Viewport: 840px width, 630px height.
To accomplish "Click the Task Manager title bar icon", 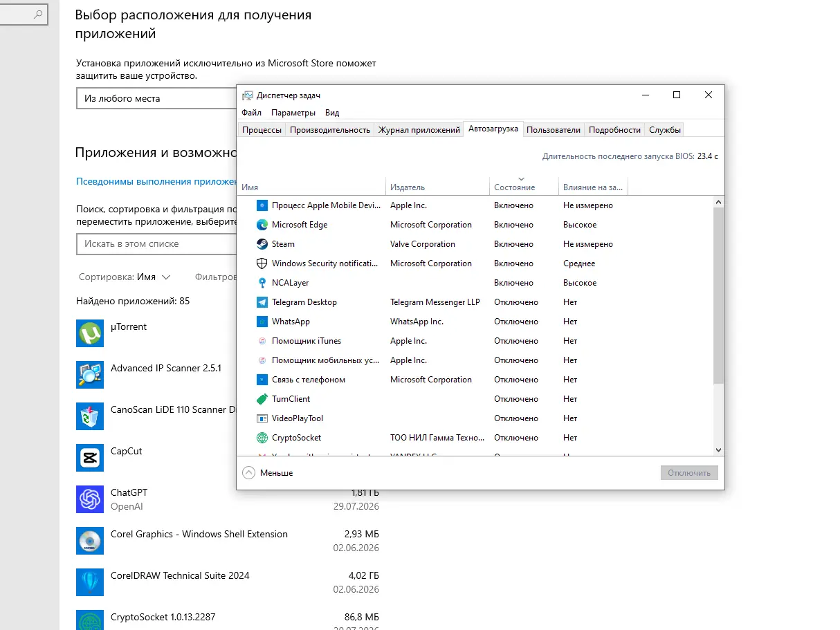I will click(247, 95).
